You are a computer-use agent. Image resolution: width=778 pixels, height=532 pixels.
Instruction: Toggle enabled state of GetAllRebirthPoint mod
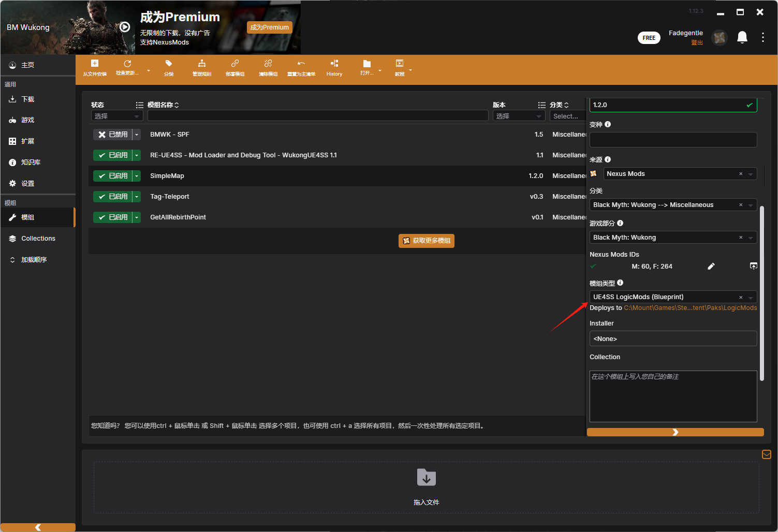coord(113,217)
